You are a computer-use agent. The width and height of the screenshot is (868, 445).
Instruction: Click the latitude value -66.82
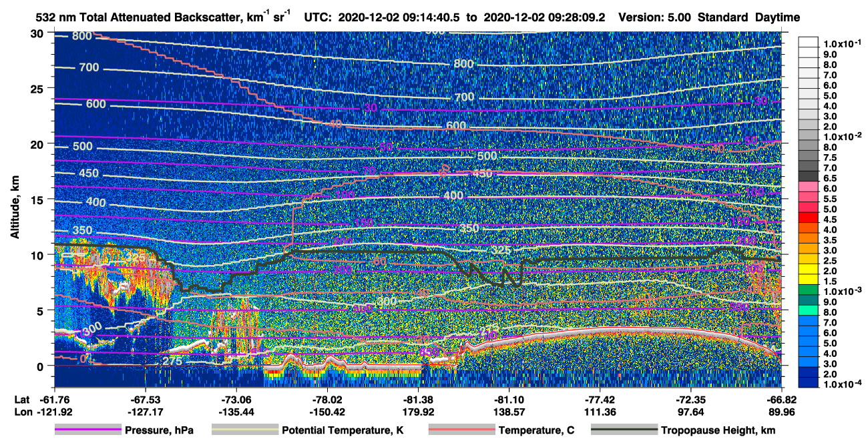coord(781,399)
